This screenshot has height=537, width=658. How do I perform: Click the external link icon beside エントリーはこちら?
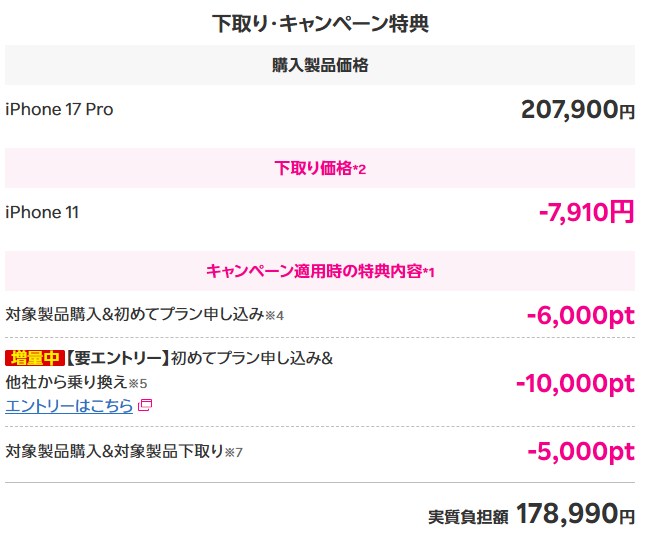[144, 405]
